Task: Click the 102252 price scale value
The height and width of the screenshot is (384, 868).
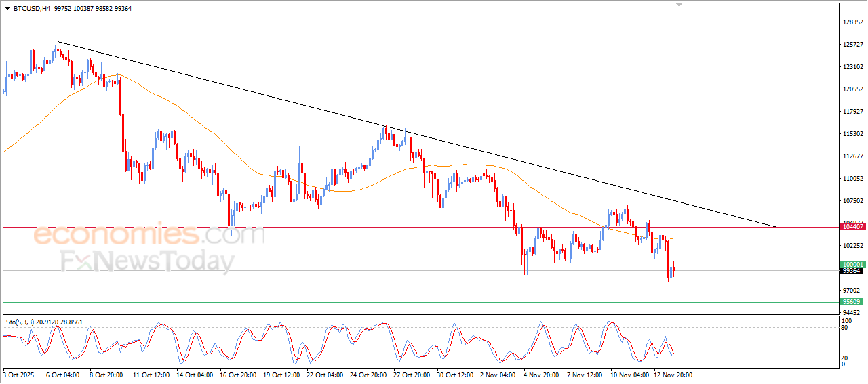Action: pos(852,246)
